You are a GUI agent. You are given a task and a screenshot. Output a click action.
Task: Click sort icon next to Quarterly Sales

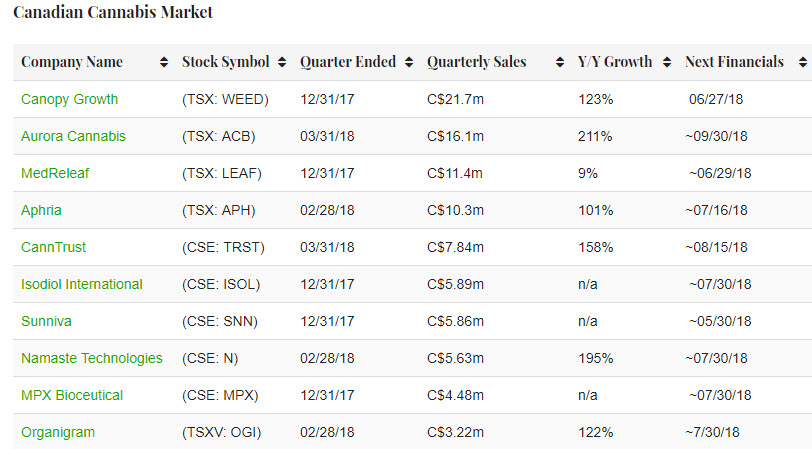(560, 62)
